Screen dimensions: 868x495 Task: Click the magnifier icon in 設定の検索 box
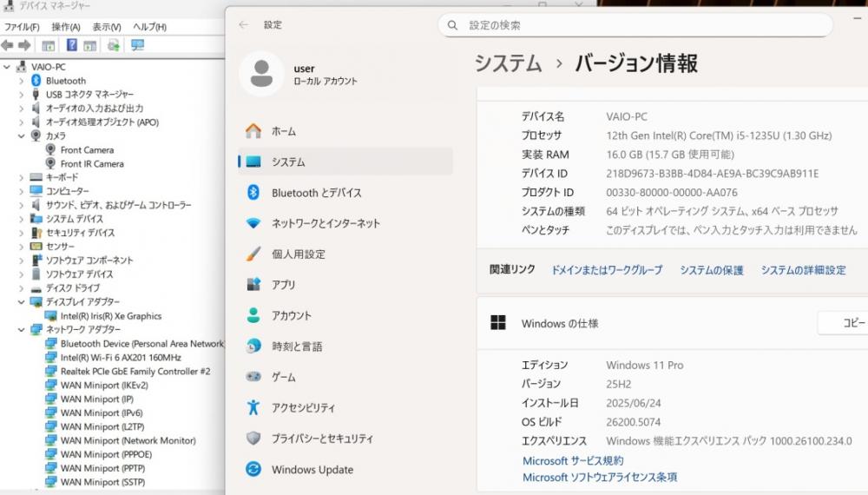pyautogui.click(x=452, y=25)
